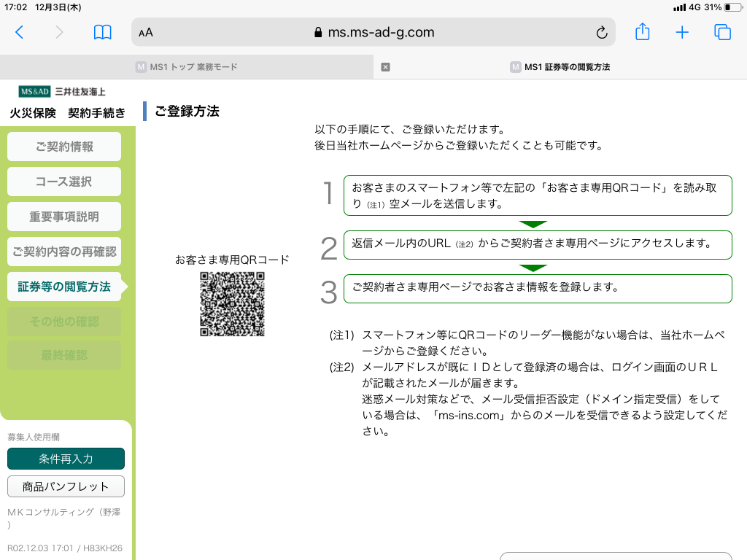Click the step 3 お客さま情報を登録 instruction

pos(538,289)
